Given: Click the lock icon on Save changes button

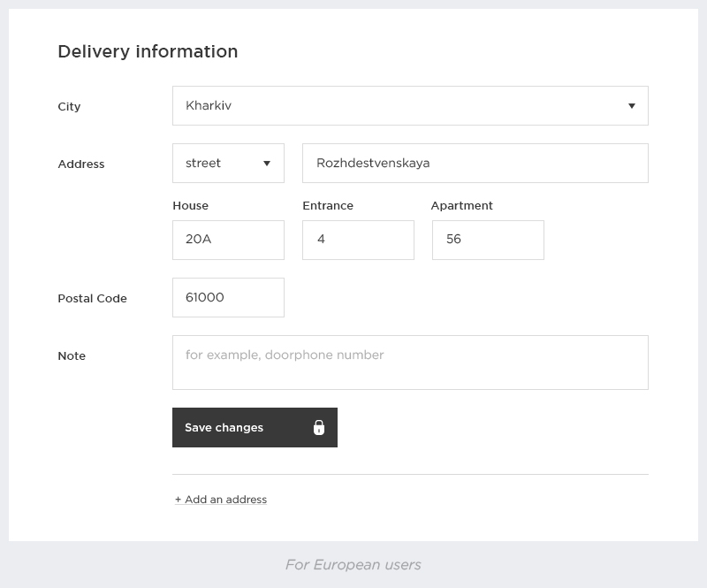Looking at the screenshot, I should 320,427.
